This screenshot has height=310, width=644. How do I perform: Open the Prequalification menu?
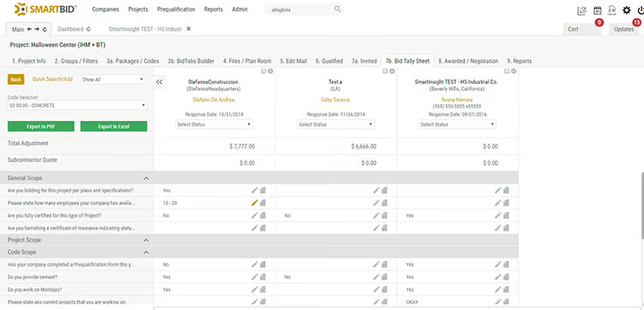pyautogui.click(x=176, y=9)
